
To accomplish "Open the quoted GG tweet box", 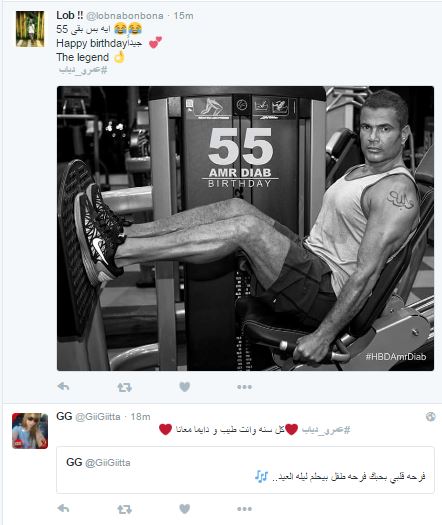I will 245,470.
